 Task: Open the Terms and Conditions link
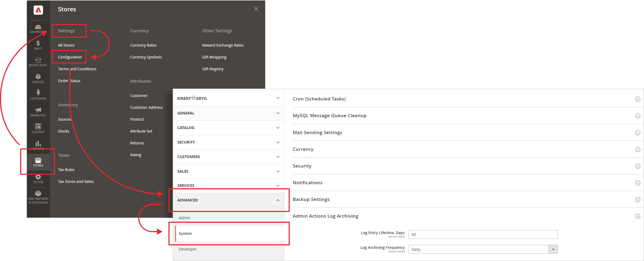77,69
